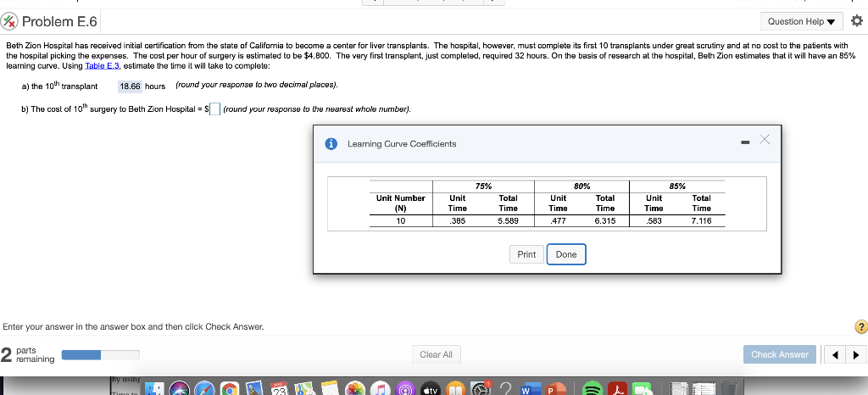Open Podcasts from the dock
This screenshot has height=395, width=868.
click(404, 388)
